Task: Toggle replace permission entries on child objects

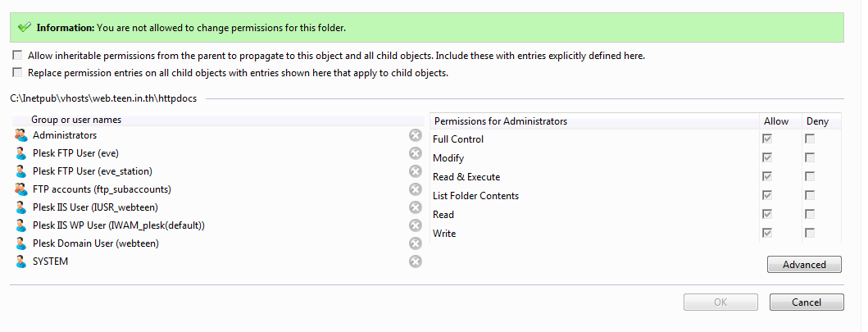Action: coord(18,72)
